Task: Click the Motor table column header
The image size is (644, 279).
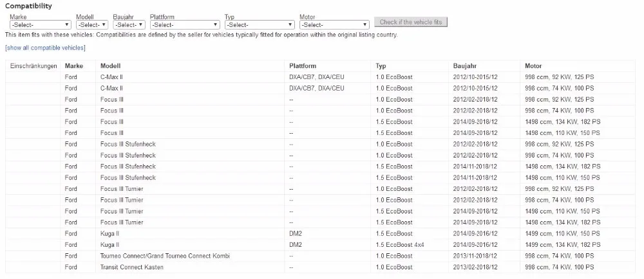Action: (533, 66)
